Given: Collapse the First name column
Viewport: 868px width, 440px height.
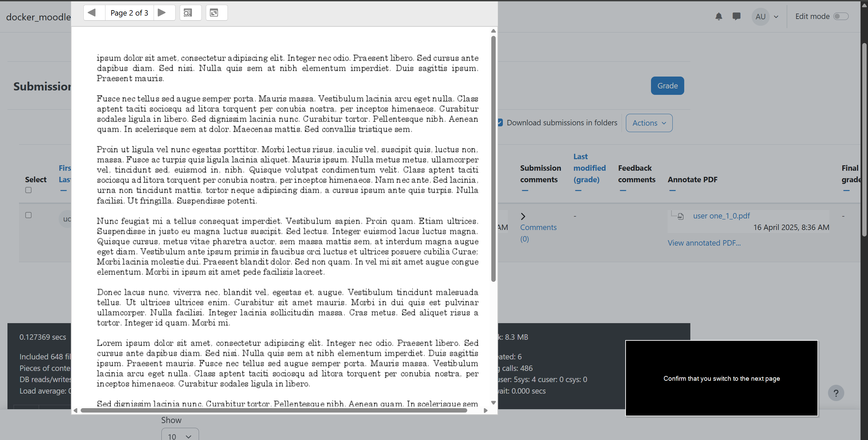Looking at the screenshot, I should click(x=63, y=191).
